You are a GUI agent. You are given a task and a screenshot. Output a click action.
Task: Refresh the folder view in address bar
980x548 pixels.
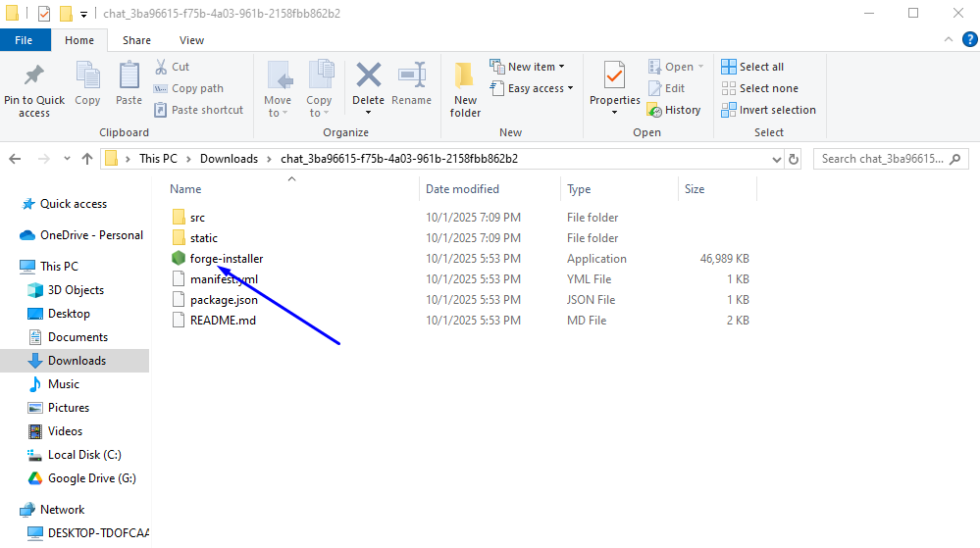(794, 159)
